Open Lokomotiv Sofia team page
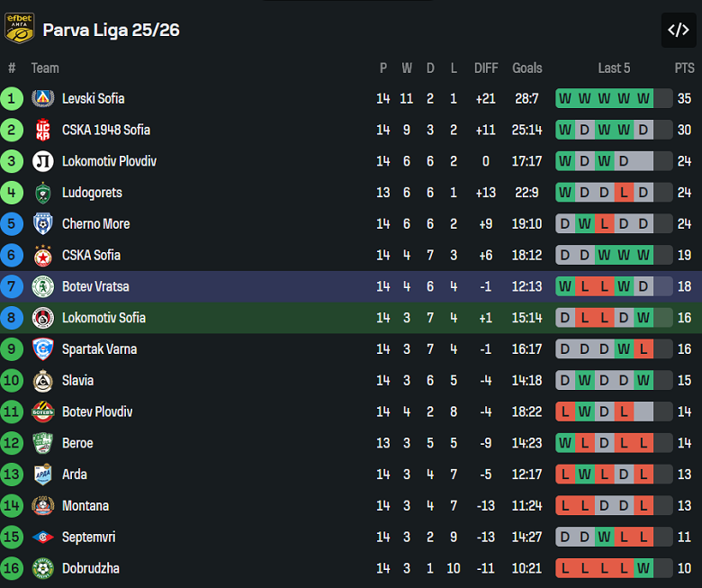 103,318
